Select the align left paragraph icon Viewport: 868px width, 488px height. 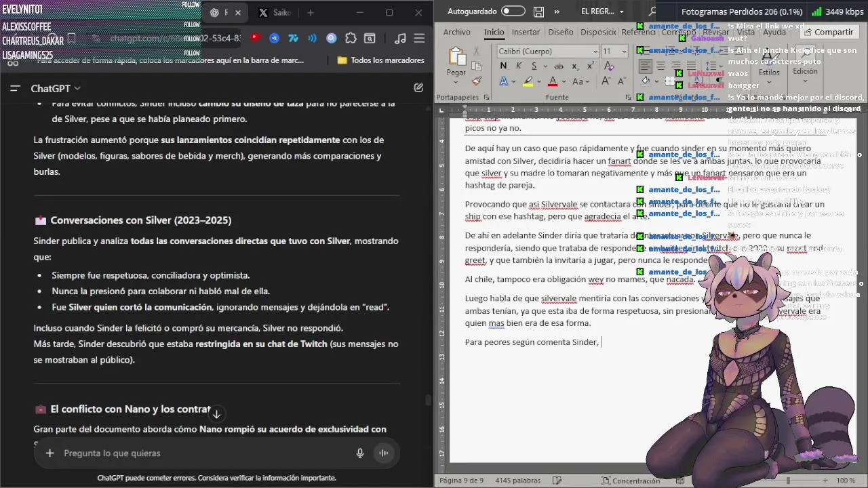click(645, 66)
